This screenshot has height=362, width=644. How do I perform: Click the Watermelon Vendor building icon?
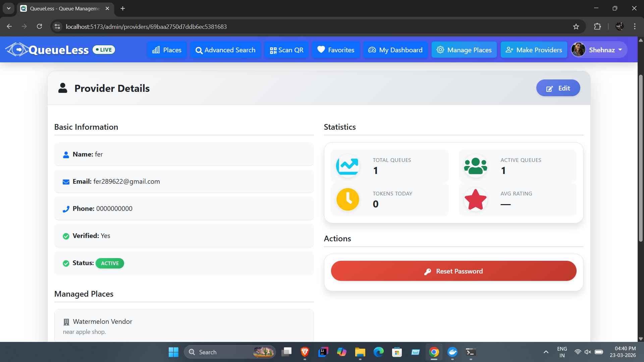66,322
